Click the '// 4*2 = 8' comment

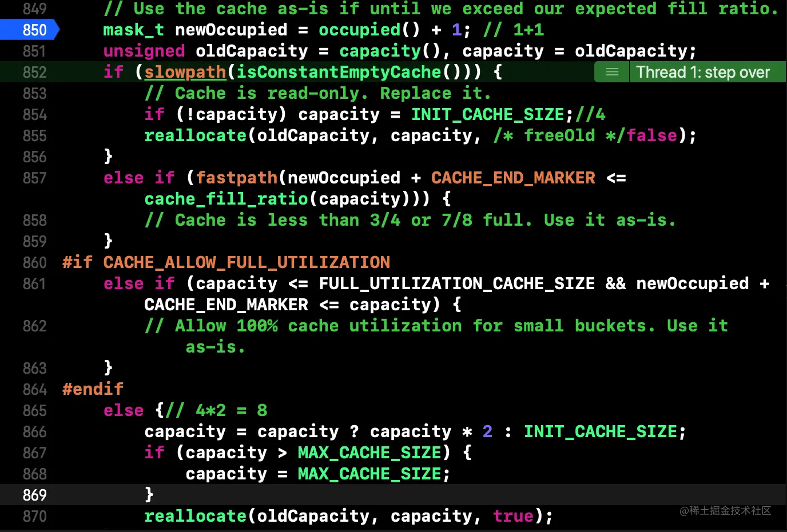point(217,410)
